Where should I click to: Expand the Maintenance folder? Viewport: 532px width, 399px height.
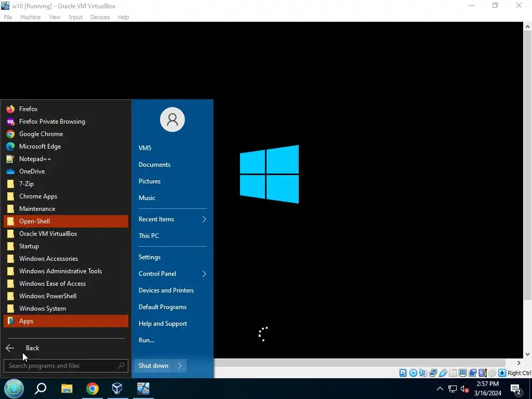66,209
